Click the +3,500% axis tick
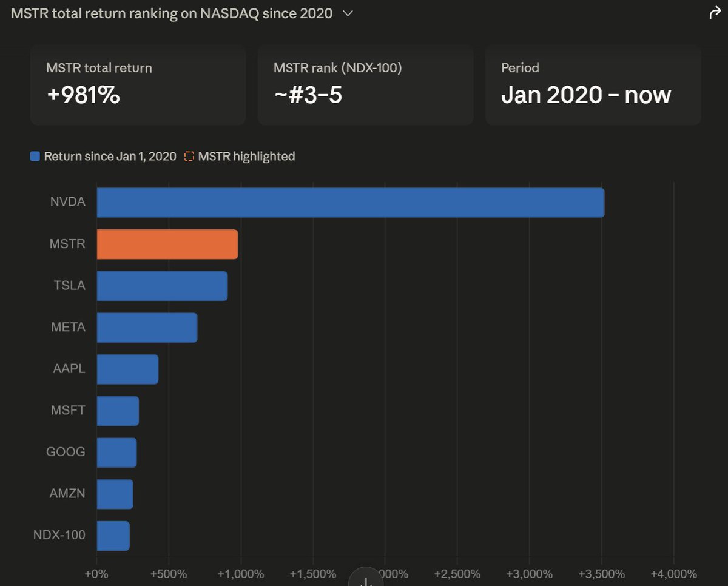 (x=601, y=574)
